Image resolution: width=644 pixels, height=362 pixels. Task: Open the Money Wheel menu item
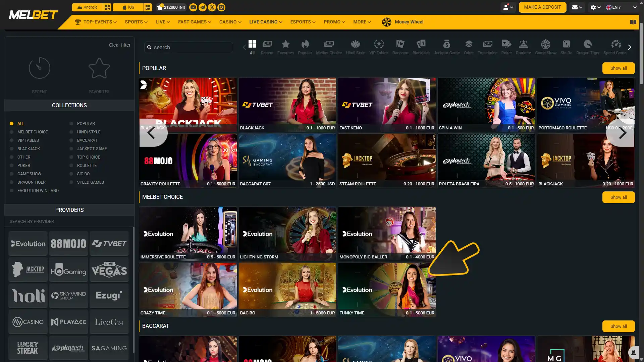[x=402, y=22]
